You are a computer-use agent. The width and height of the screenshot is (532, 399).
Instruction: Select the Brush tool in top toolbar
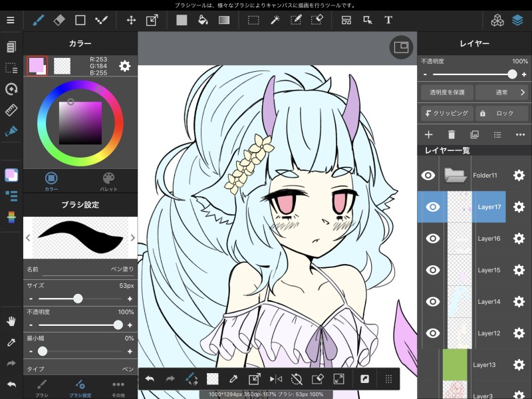pyautogui.click(x=39, y=21)
